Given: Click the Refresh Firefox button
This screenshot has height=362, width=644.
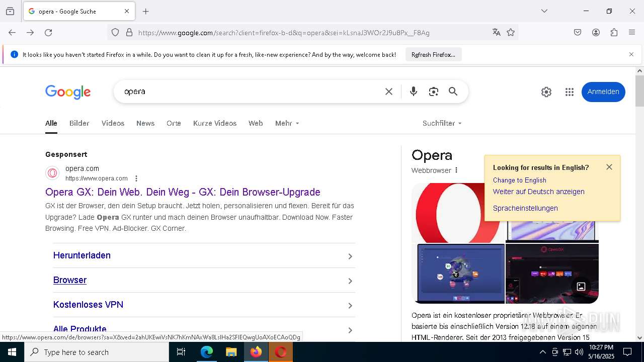Looking at the screenshot, I should 433,54.
